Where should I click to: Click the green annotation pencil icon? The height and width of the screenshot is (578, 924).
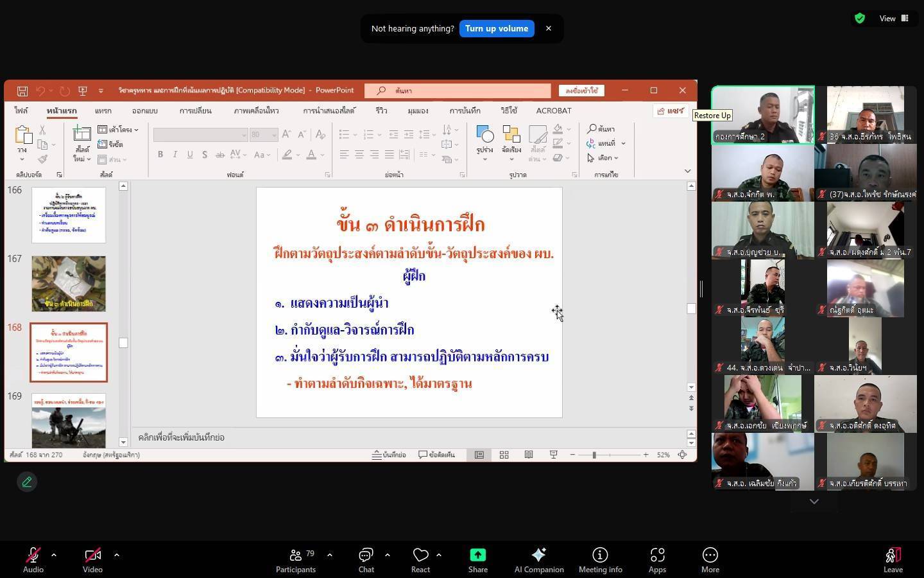(x=27, y=482)
